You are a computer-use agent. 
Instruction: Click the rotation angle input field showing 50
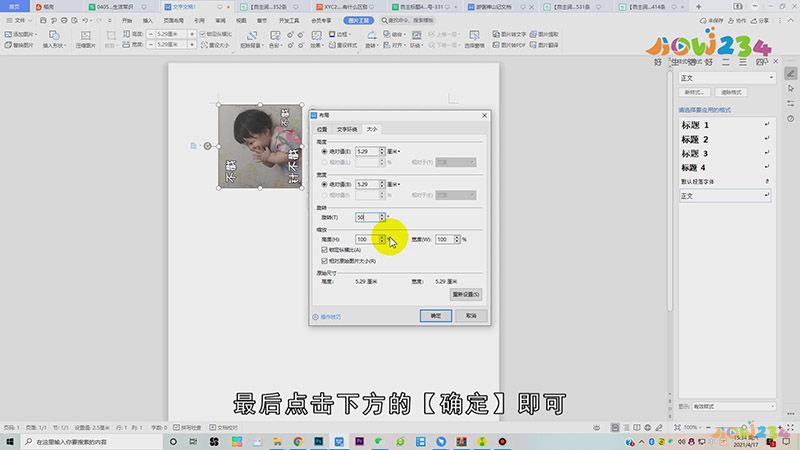coord(367,217)
